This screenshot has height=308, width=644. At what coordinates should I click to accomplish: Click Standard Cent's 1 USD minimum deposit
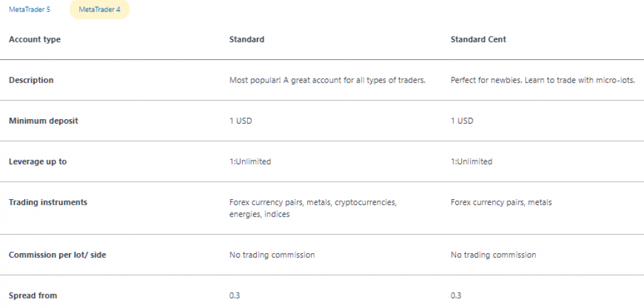462,120
